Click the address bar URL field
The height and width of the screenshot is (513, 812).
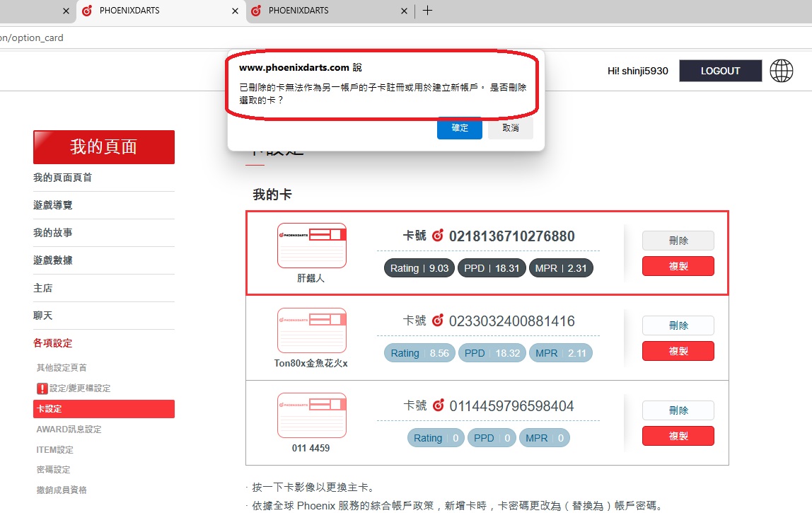406,38
